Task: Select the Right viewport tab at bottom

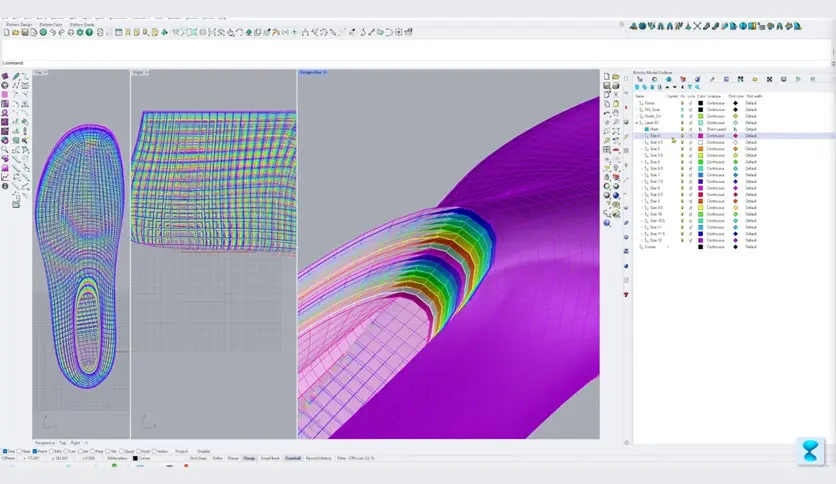Action: [x=75, y=442]
